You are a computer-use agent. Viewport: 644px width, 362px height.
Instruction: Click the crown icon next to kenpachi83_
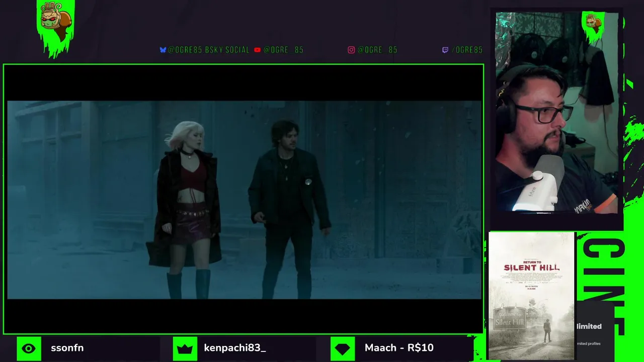185,348
